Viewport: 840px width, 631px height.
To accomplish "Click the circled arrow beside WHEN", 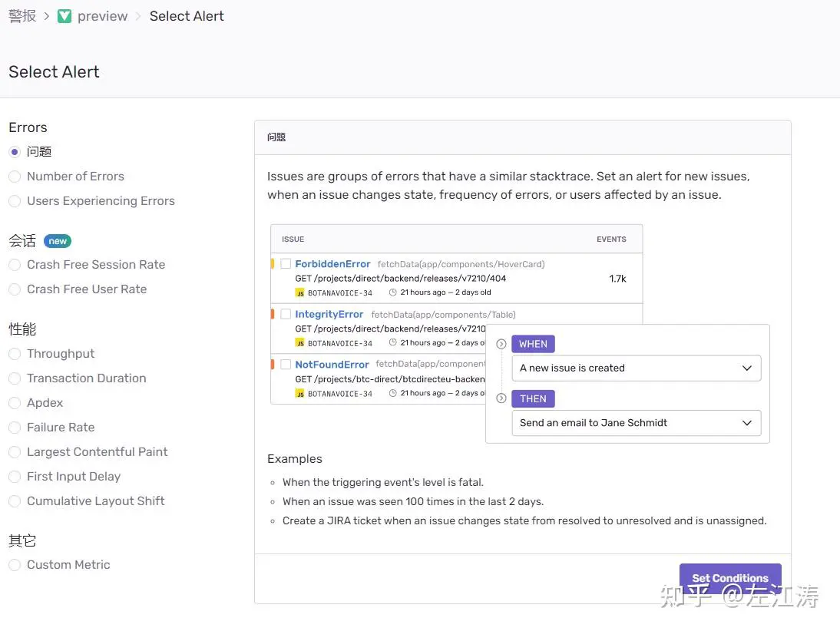I will (501, 345).
